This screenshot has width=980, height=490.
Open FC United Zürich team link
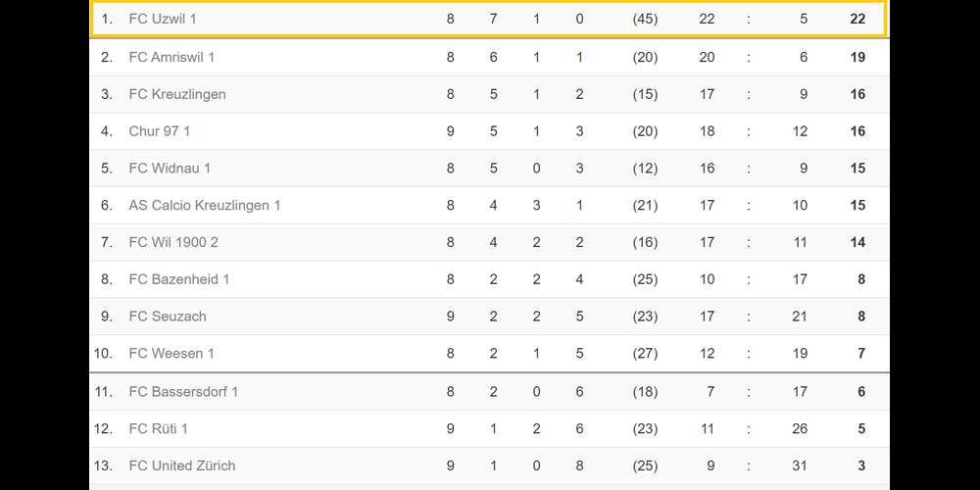click(182, 466)
